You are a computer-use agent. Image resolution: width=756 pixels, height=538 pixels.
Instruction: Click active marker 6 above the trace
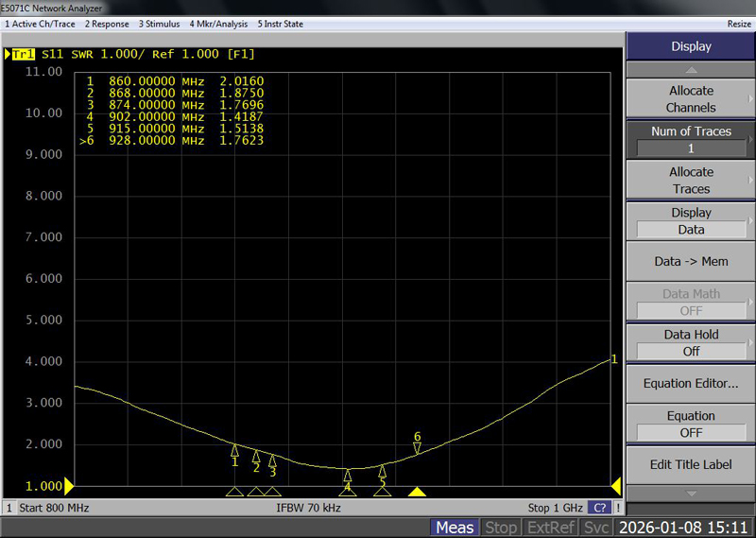[417, 447]
